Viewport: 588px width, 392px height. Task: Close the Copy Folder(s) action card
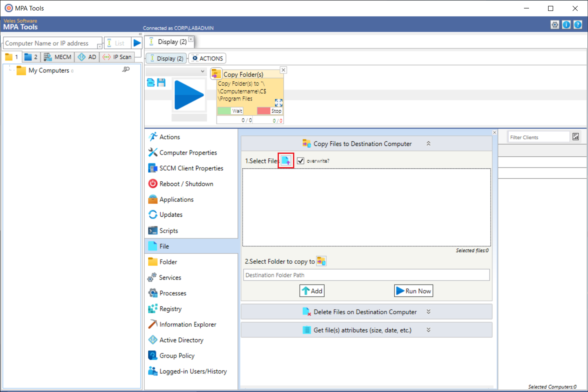click(283, 70)
